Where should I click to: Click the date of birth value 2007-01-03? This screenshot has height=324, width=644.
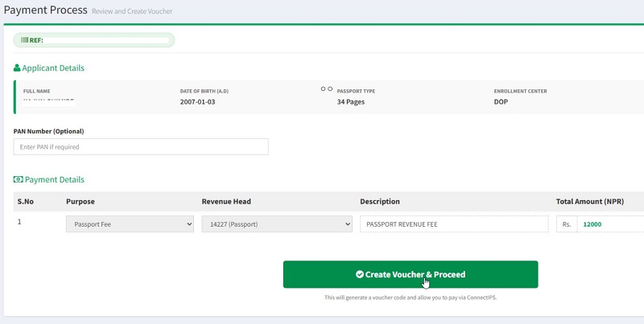click(197, 102)
